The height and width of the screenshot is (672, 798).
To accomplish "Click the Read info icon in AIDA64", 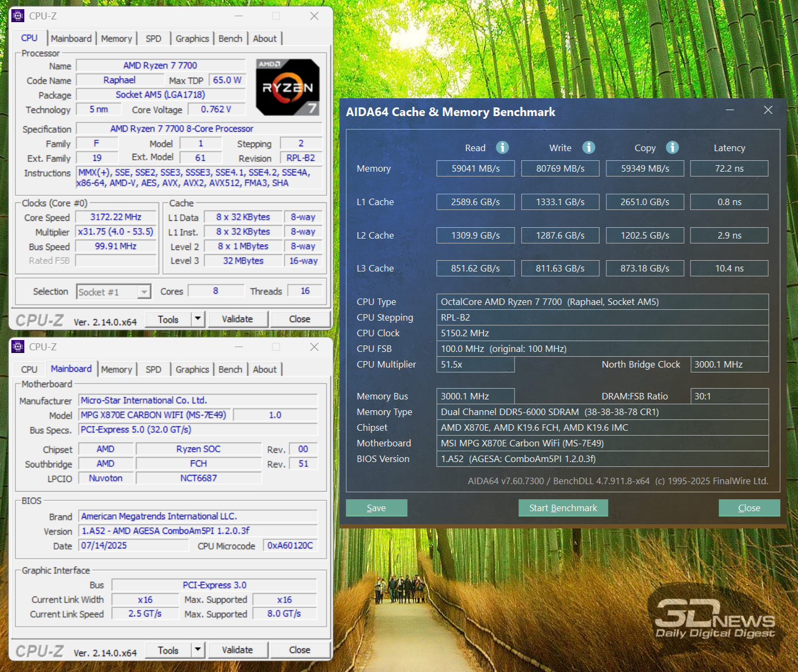I will (x=502, y=147).
